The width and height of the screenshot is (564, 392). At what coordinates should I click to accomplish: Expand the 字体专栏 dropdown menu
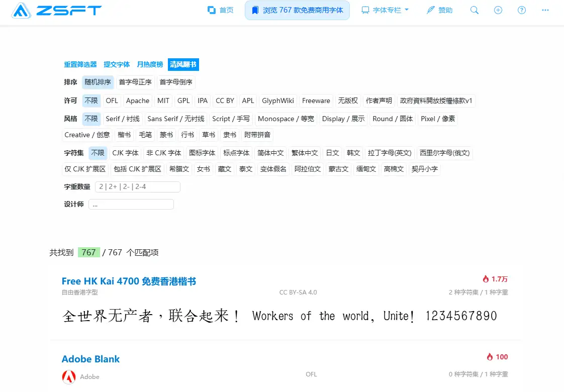tap(386, 10)
